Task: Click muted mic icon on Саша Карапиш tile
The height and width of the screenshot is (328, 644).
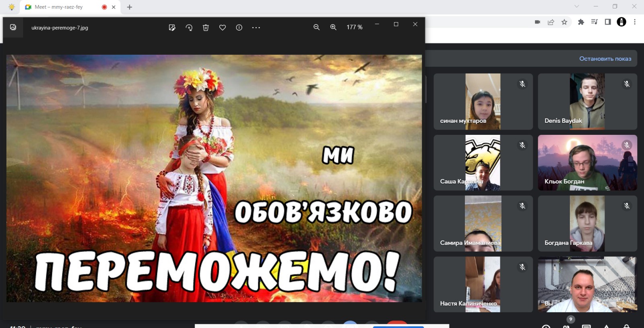Action: (522, 145)
